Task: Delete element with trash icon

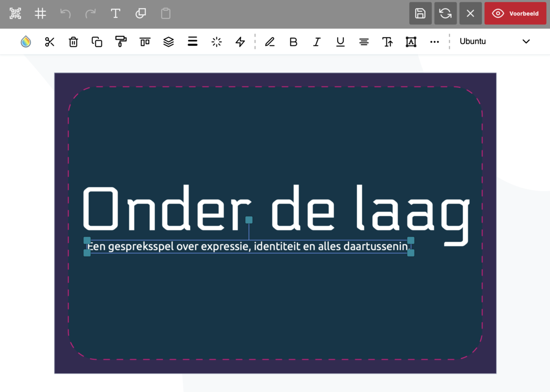Action: (73, 42)
